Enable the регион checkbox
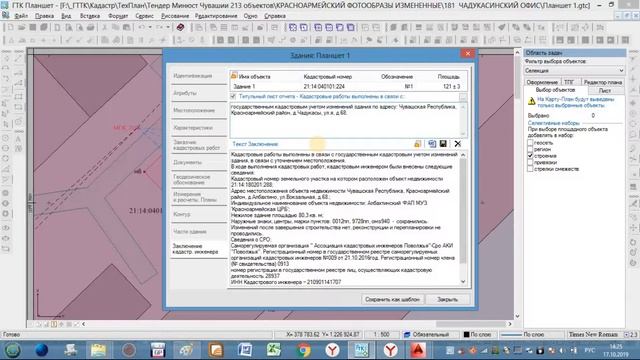 pos(530,149)
